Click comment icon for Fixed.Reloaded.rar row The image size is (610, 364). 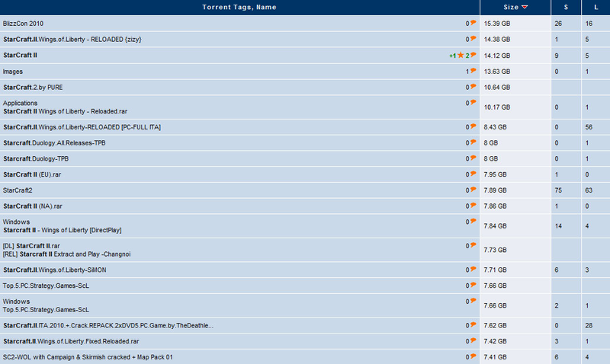[x=473, y=341]
